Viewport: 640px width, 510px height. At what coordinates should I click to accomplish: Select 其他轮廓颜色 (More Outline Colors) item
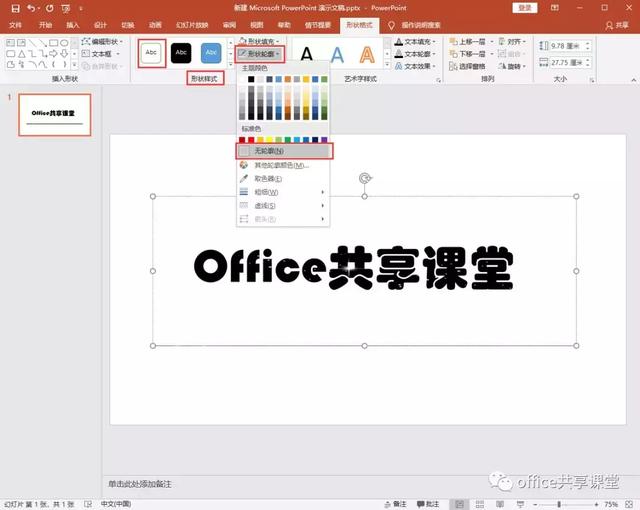pyautogui.click(x=282, y=165)
